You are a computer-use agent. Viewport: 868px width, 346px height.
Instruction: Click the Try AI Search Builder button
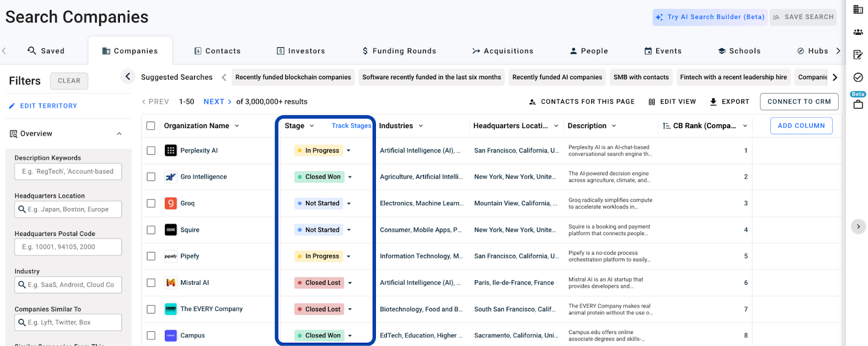tap(710, 17)
